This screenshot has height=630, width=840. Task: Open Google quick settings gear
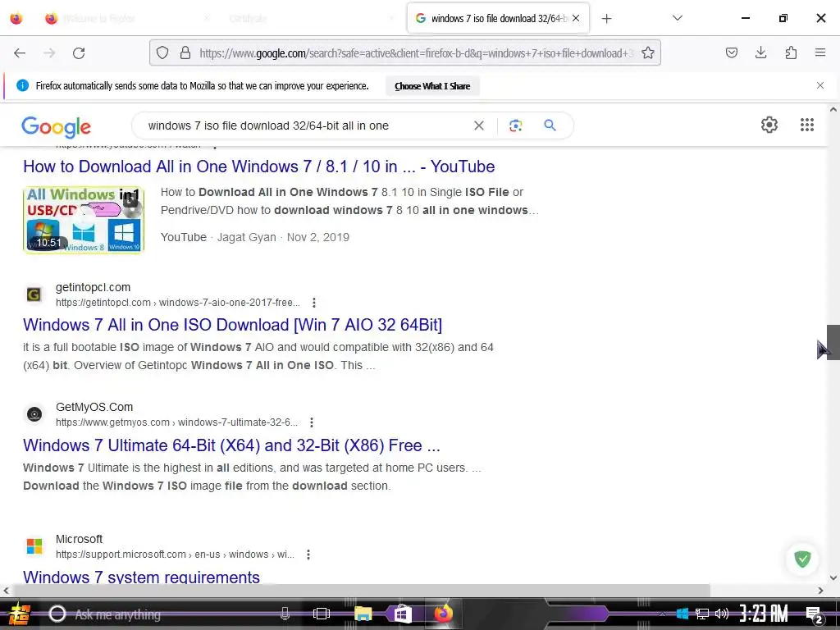(x=769, y=125)
